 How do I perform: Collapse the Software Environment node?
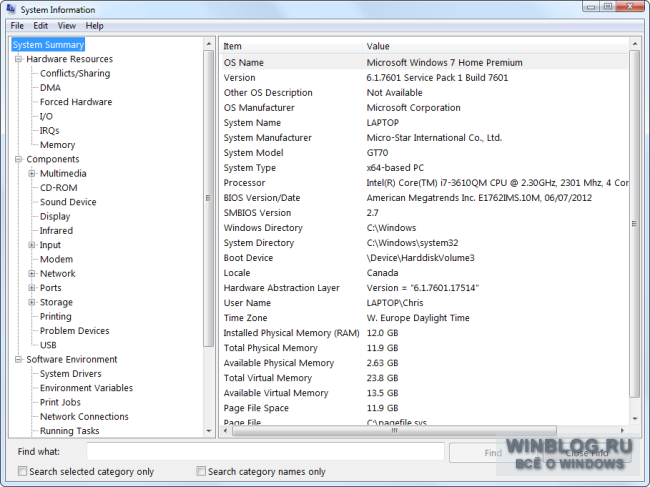18,359
